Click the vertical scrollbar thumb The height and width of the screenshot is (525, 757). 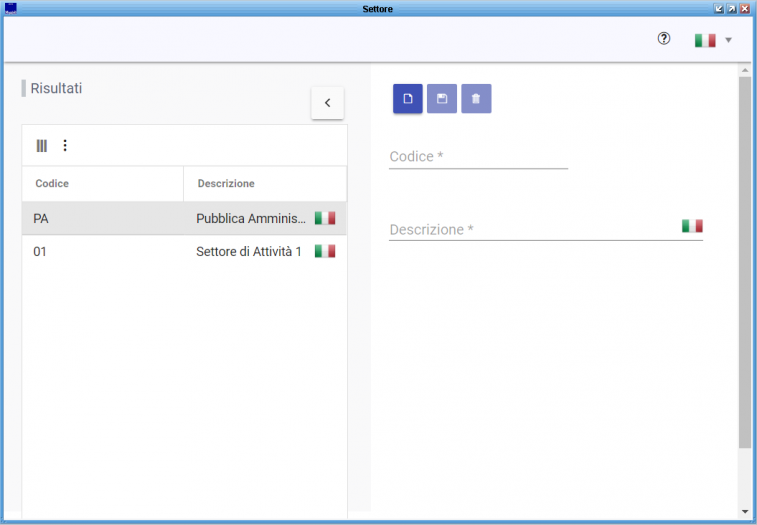[744, 260]
